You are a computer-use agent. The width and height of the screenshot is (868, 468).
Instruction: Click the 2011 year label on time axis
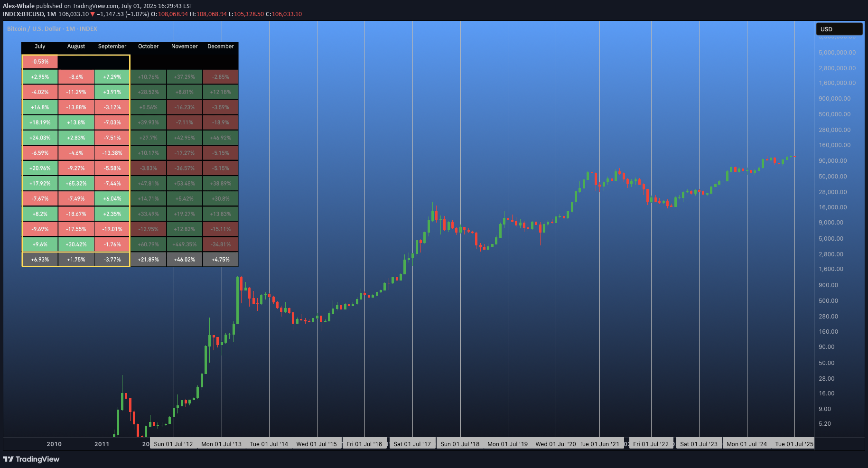(x=102, y=444)
